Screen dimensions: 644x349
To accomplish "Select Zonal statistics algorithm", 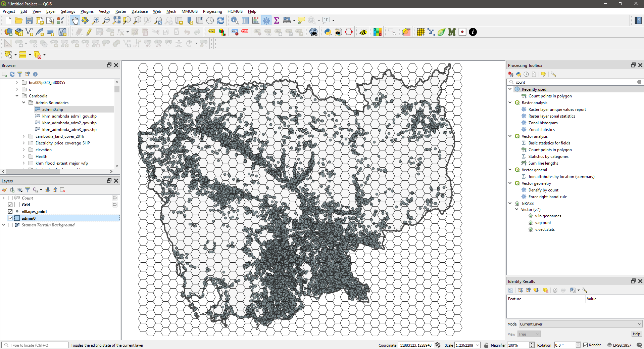I will pyautogui.click(x=542, y=130).
